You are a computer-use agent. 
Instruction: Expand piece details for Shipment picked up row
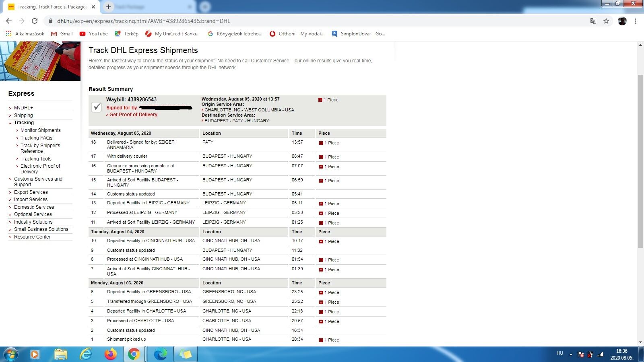pos(321,340)
